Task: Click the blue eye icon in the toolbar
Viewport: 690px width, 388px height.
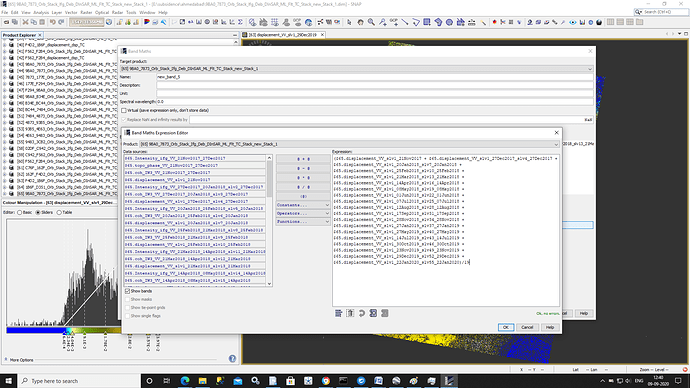Action: pyautogui.click(x=573, y=22)
